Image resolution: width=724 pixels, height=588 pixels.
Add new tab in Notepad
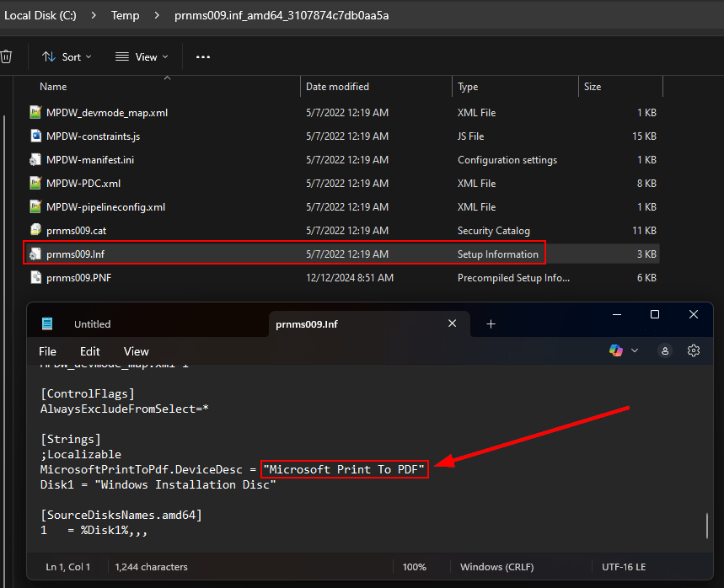tap(491, 324)
